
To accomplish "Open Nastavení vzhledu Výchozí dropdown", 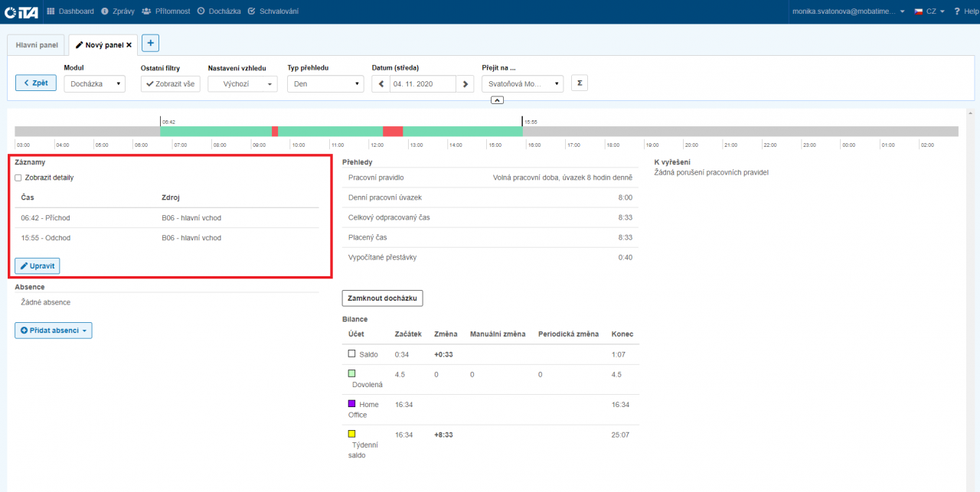I will tap(242, 83).
